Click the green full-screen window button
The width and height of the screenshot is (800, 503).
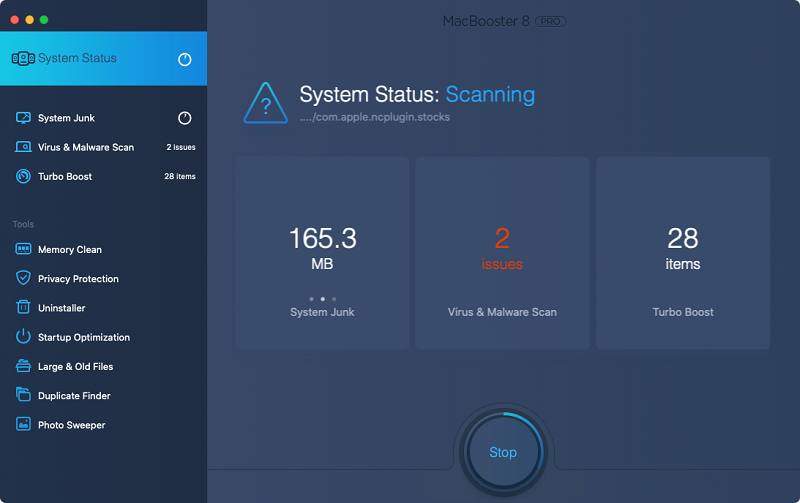pos(44,19)
